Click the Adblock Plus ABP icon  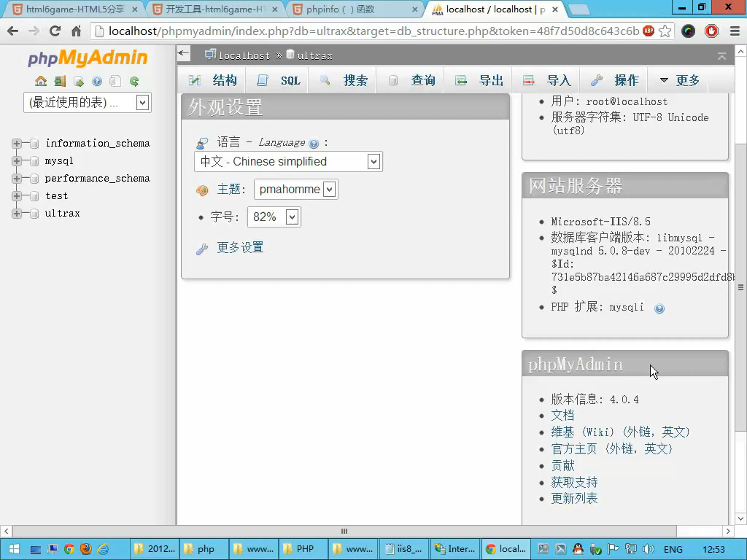(x=649, y=31)
